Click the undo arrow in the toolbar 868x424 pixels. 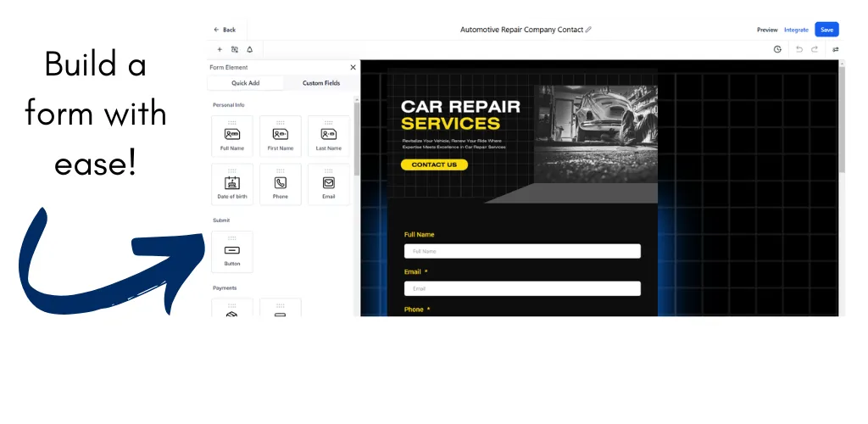click(x=798, y=49)
